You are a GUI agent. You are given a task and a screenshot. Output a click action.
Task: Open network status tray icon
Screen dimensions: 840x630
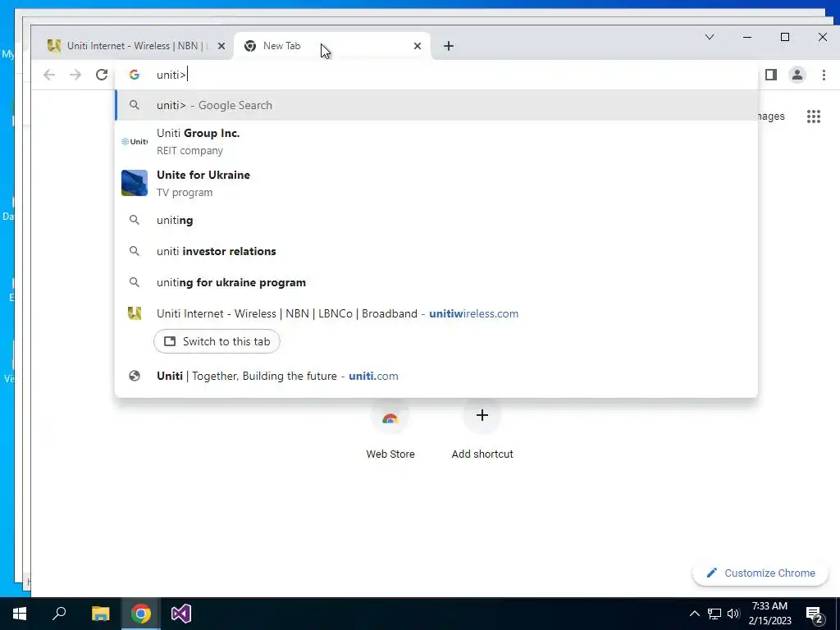(714, 614)
